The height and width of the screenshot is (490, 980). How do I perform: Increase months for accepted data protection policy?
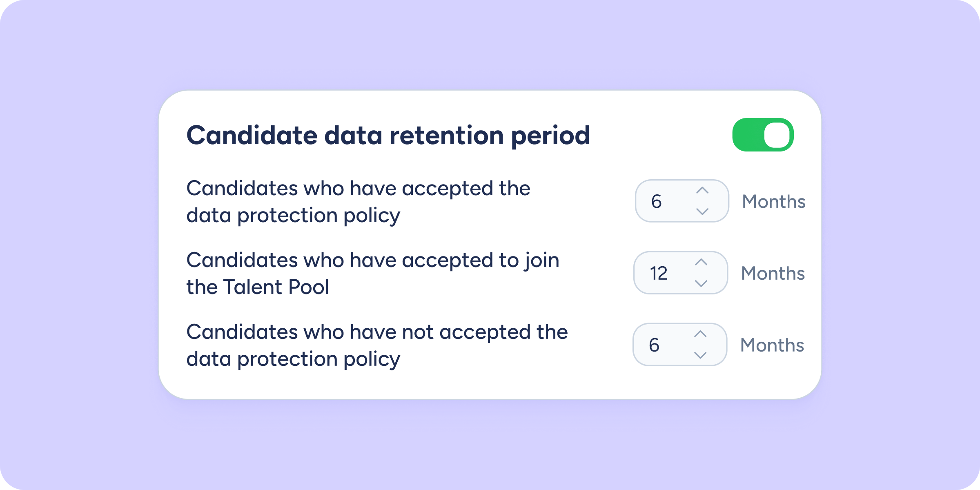[x=702, y=190]
